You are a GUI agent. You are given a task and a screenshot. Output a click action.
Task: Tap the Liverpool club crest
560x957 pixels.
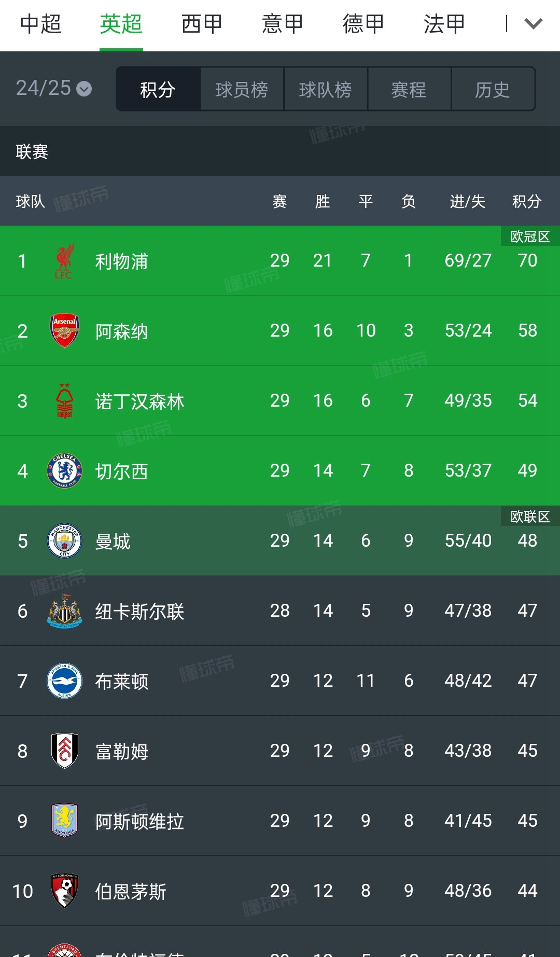coord(64,261)
